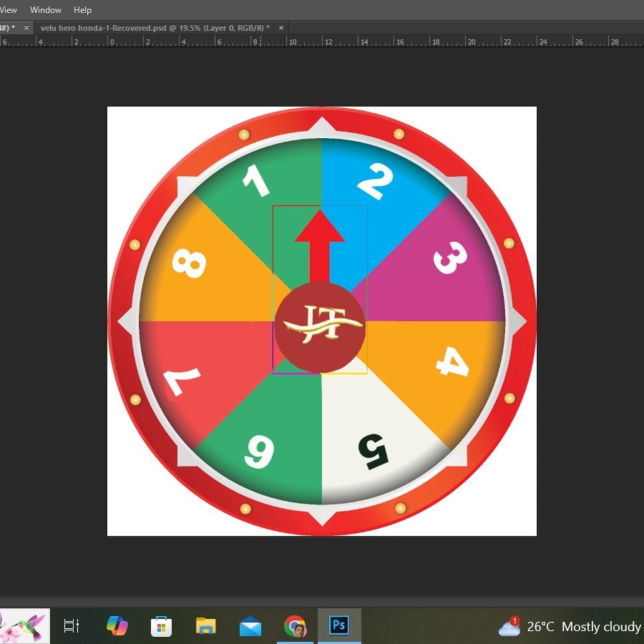
Task: Launch Google Chrome from the taskbar
Action: tap(295, 625)
